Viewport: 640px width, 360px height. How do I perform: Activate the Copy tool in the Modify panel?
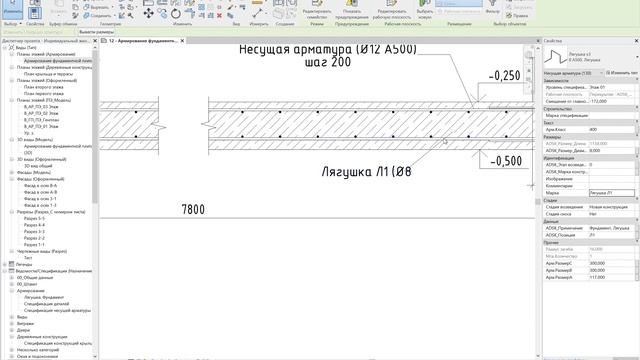[x=162, y=13]
